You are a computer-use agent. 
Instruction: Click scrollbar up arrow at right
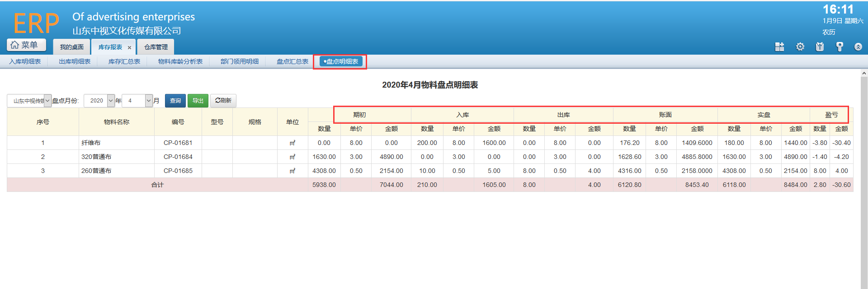click(864, 73)
